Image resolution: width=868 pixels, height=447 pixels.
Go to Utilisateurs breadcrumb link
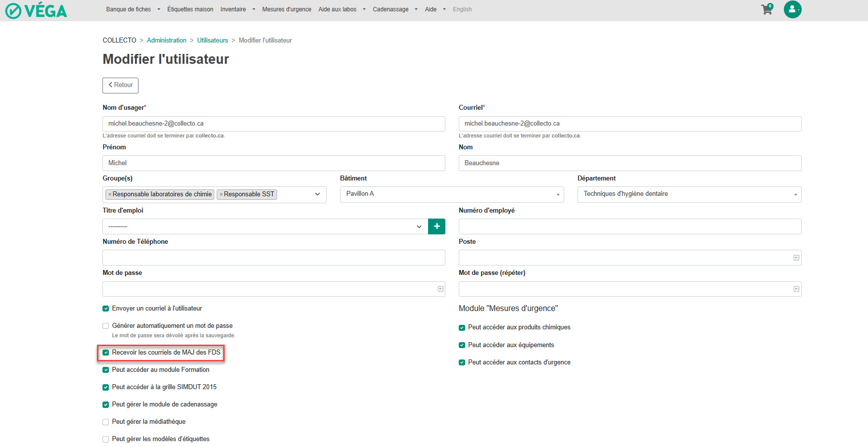coord(212,41)
